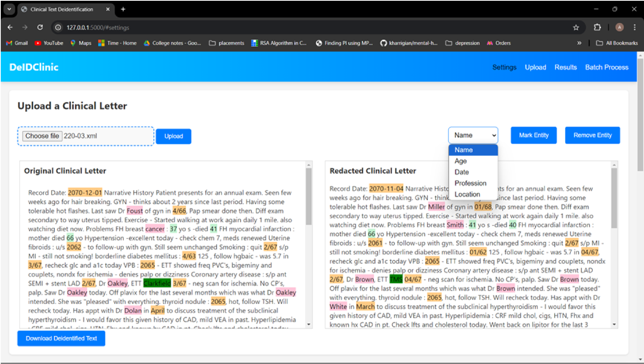Open the Time - Home bookmark
Image resolution: width=644 pixels, height=364 pixels.
tap(117, 43)
